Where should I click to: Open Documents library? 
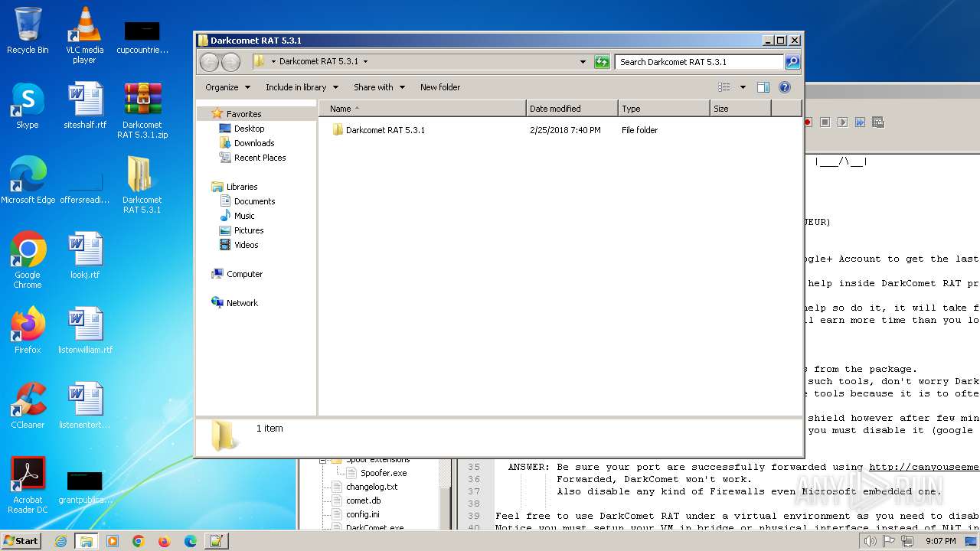pyautogui.click(x=254, y=201)
